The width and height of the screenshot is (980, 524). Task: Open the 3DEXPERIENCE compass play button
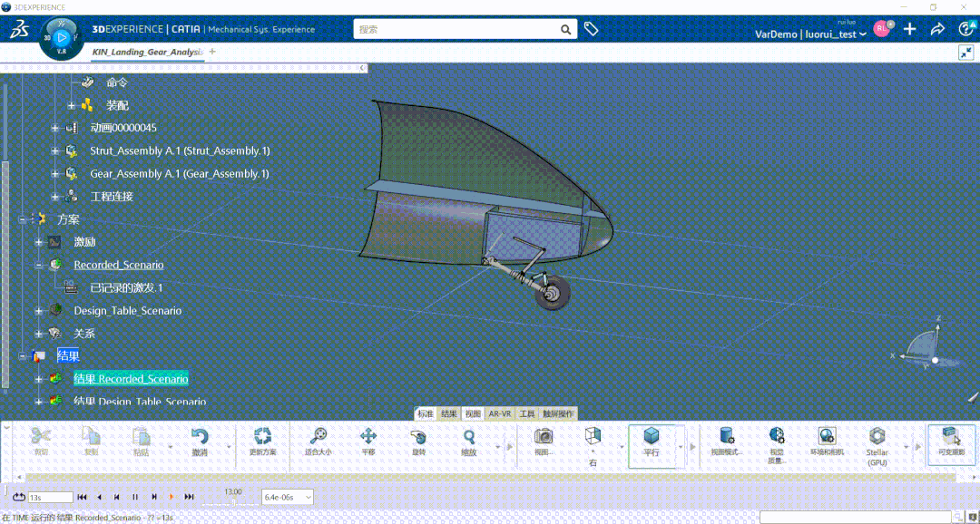[61, 37]
